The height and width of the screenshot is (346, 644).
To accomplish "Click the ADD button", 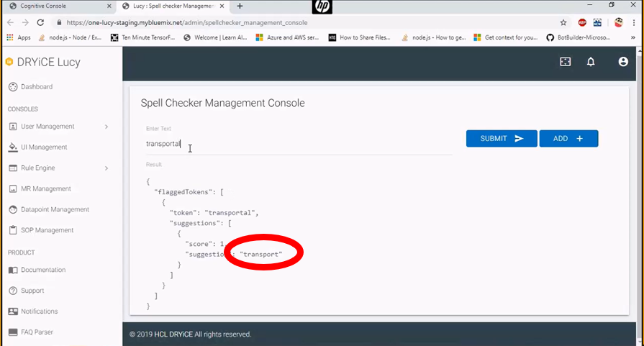I will click(x=568, y=139).
